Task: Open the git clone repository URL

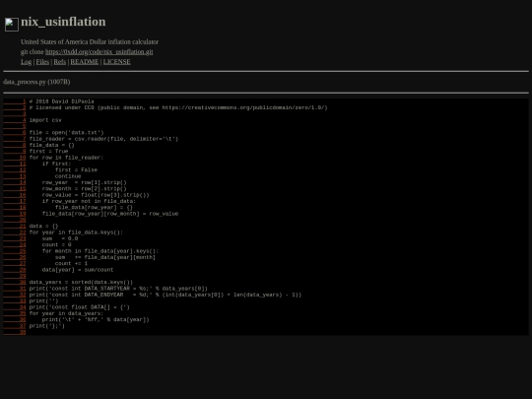Action: coord(100,52)
